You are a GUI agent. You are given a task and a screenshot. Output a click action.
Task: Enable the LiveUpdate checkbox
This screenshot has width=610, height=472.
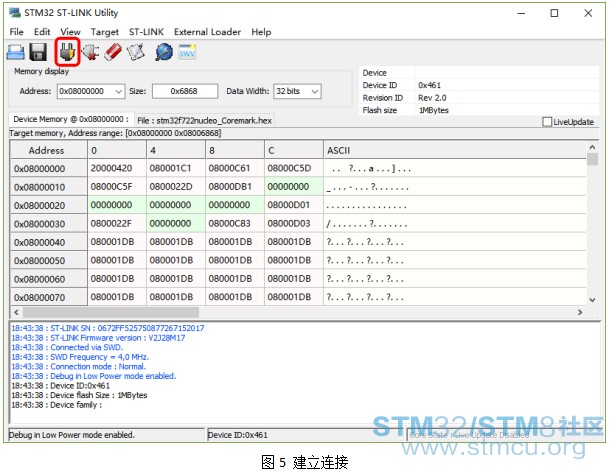coord(547,122)
